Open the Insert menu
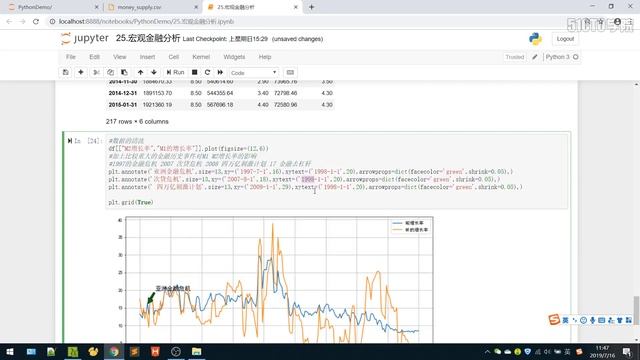Screen dimensions: 640x360 [x=147, y=57]
